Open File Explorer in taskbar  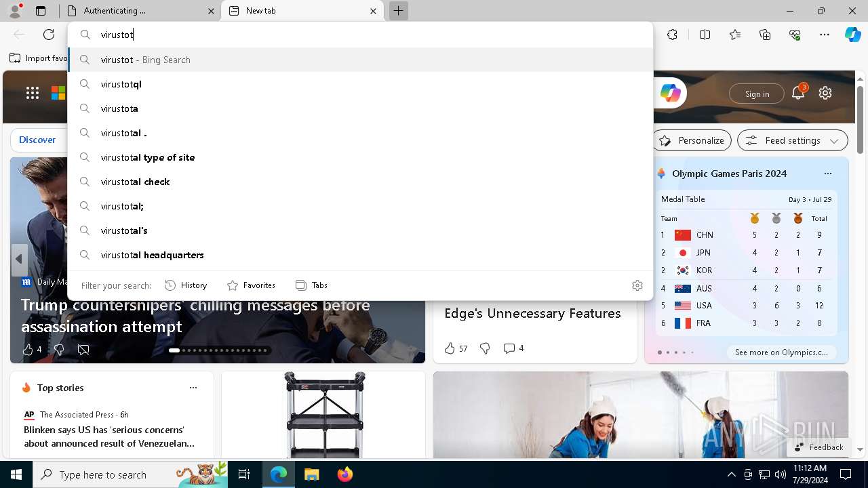point(311,474)
